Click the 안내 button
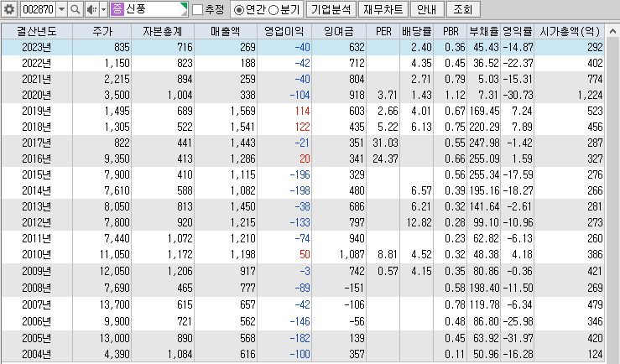This screenshot has height=364, width=620. 427,9
